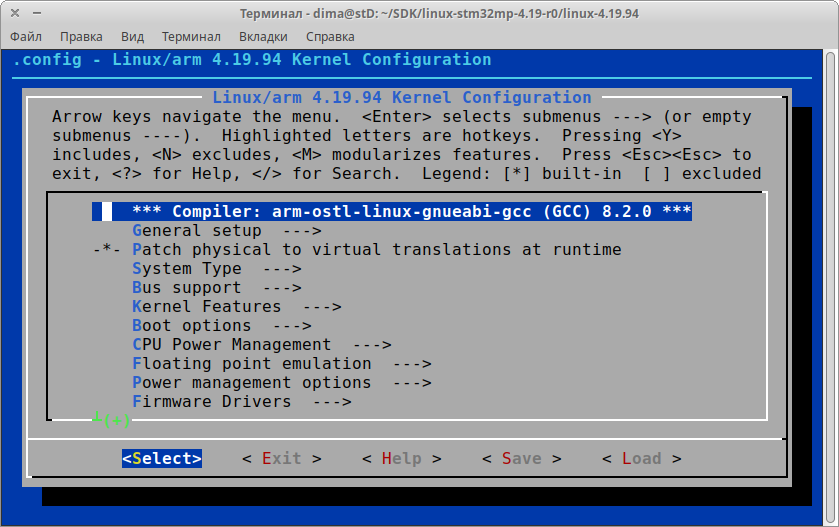Click the Help button
The height and width of the screenshot is (527, 839).
point(401,459)
